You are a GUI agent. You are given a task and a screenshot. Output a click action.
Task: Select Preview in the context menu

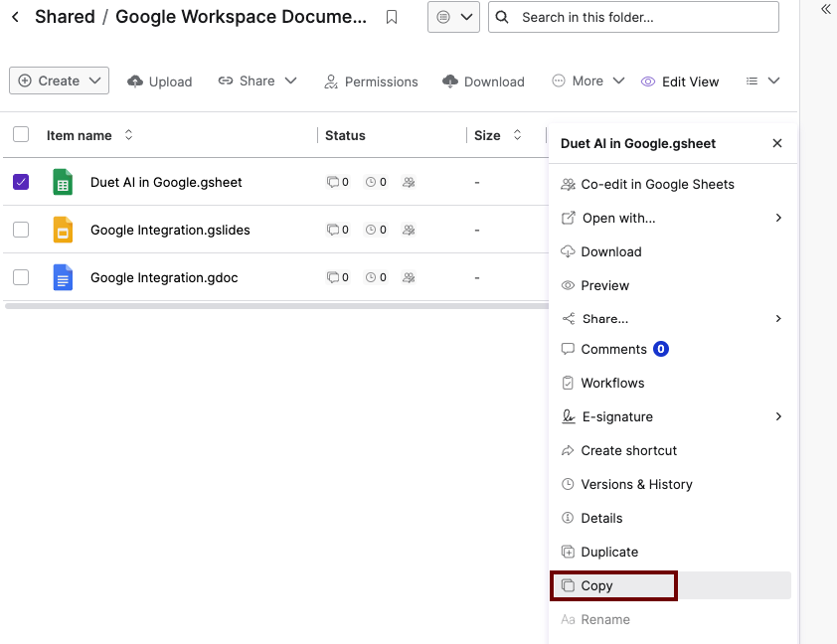click(x=673, y=285)
